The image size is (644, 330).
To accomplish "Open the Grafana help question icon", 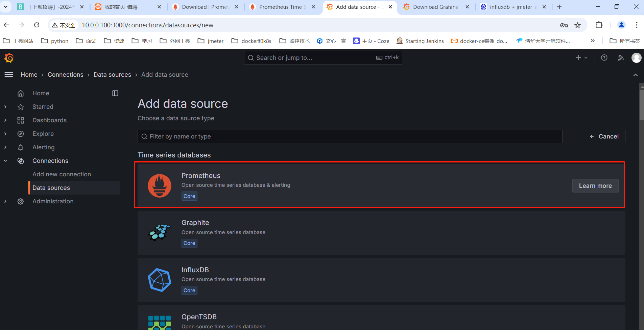I will (604, 58).
